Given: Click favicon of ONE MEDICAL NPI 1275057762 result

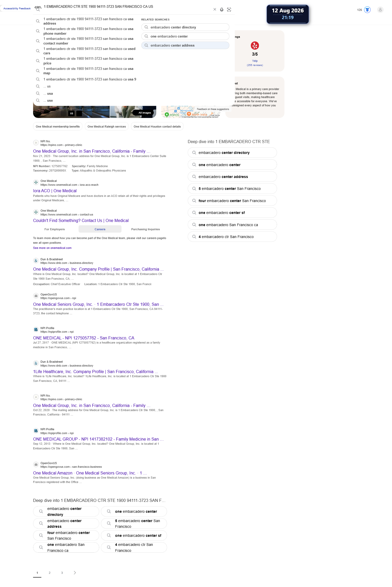Looking at the screenshot, I should [x=36, y=330].
